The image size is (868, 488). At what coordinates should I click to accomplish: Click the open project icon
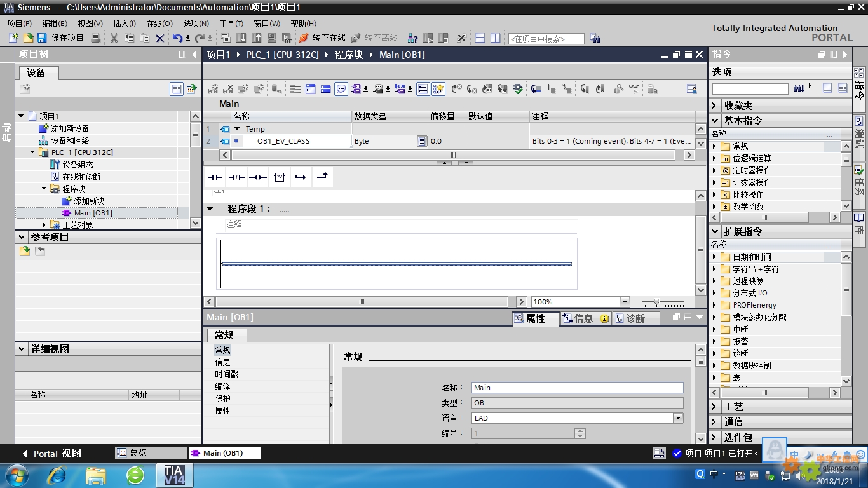tap(28, 38)
